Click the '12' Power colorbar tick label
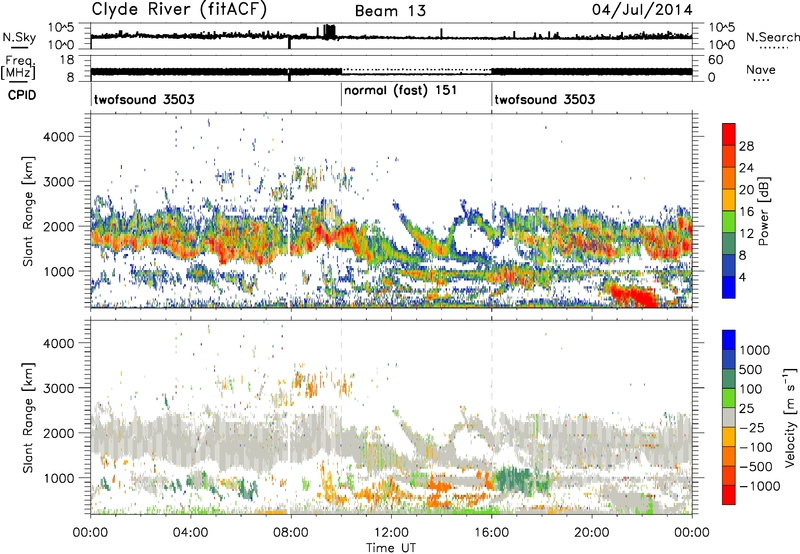Viewport: 800px width, 554px height. point(746,233)
